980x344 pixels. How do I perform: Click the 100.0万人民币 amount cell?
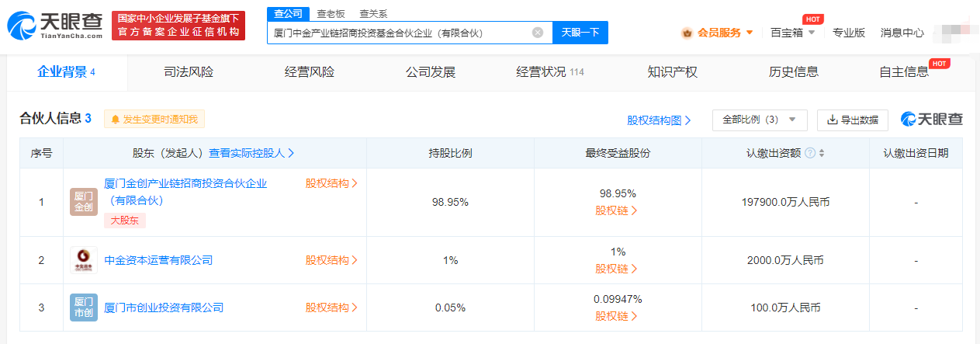click(785, 308)
